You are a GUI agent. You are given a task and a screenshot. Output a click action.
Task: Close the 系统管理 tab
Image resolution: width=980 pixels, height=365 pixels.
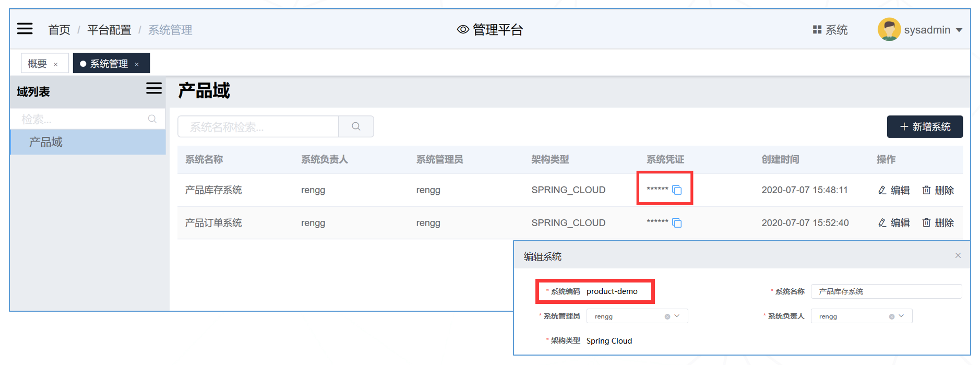click(x=137, y=64)
